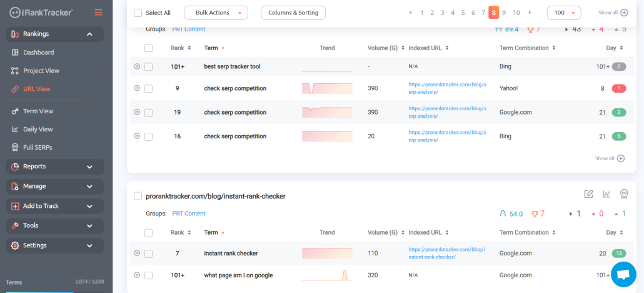Open Dashboard in the sidebar
Viewport: 644px width, 293px height.
click(x=39, y=53)
